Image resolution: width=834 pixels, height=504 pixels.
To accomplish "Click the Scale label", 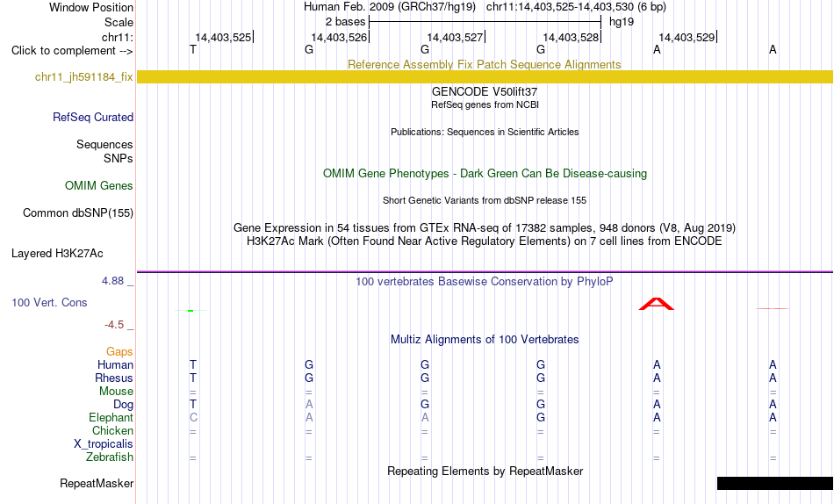I will tap(119, 22).
